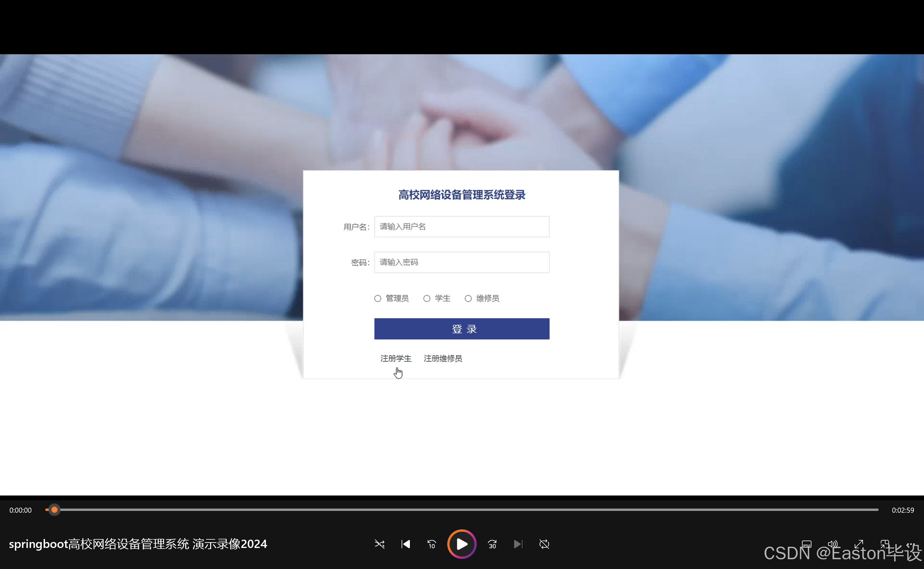
Task: Enable repeat playback
Action: 544,544
